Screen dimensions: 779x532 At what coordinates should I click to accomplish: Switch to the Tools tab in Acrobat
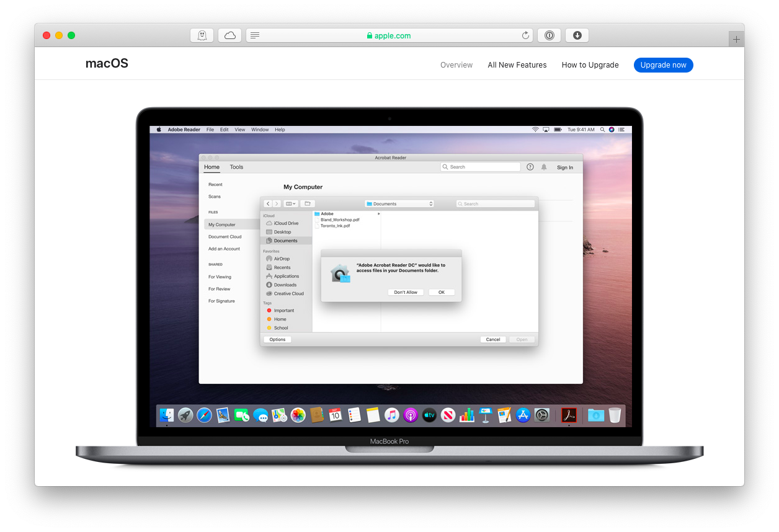(236, 167)
